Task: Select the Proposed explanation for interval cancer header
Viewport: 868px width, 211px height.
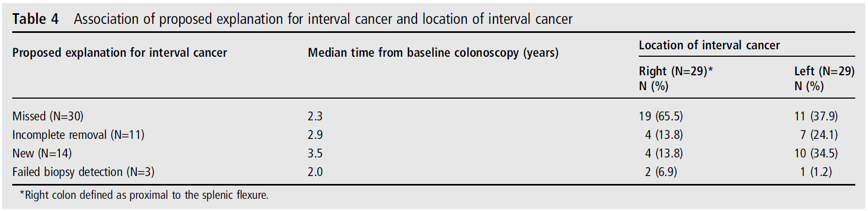Action: point(119,53)
